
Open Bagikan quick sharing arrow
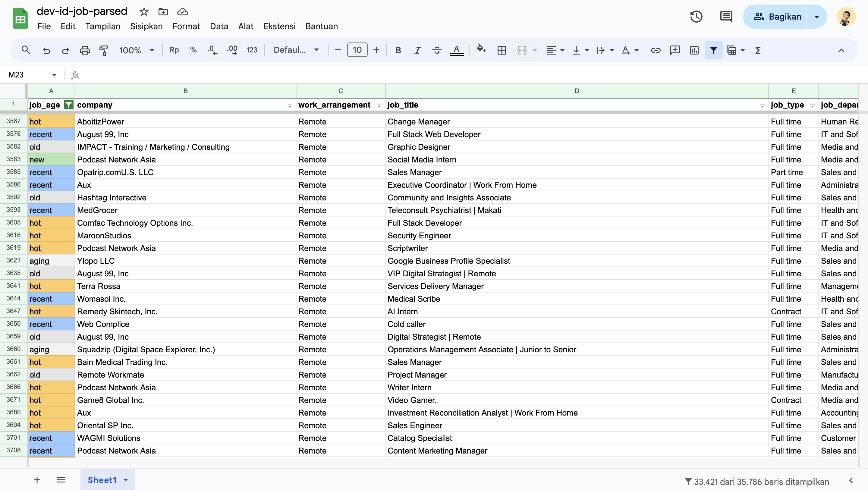[816, 17]
